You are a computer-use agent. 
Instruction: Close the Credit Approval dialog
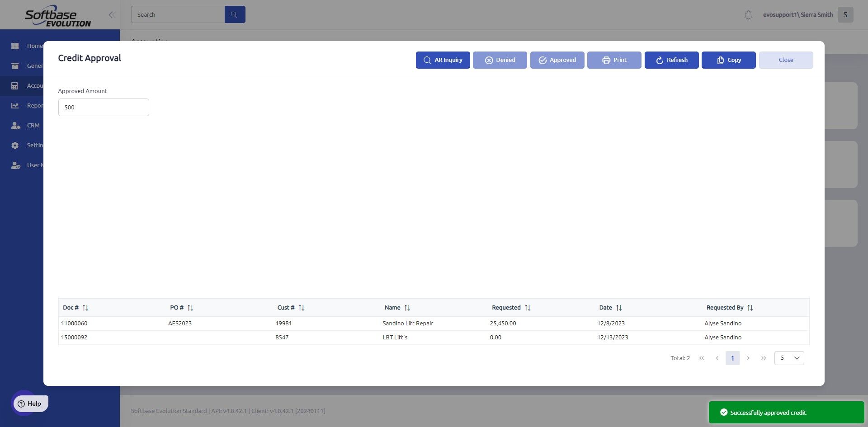(786, 60)
